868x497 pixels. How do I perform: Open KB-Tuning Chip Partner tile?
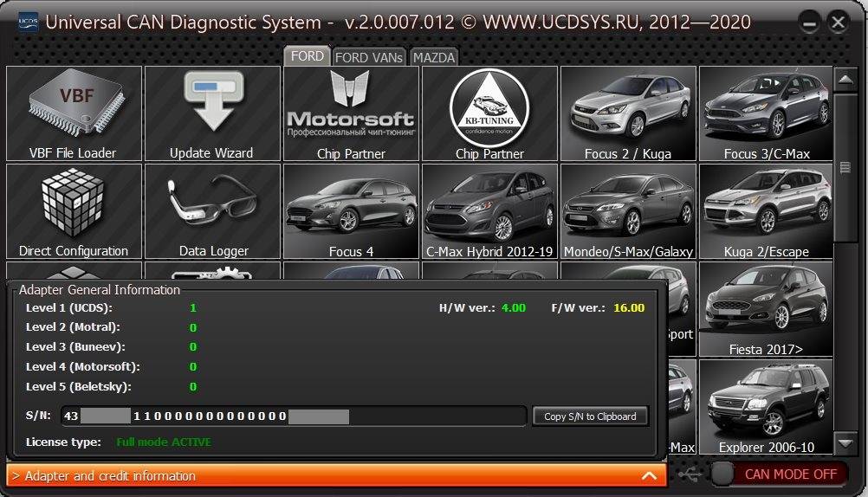[489, 113]
